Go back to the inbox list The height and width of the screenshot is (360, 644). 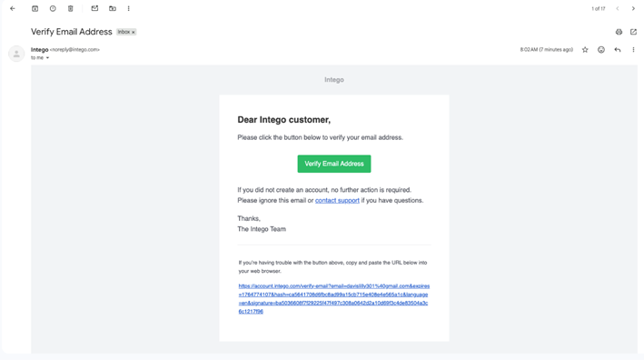point(13,8)
